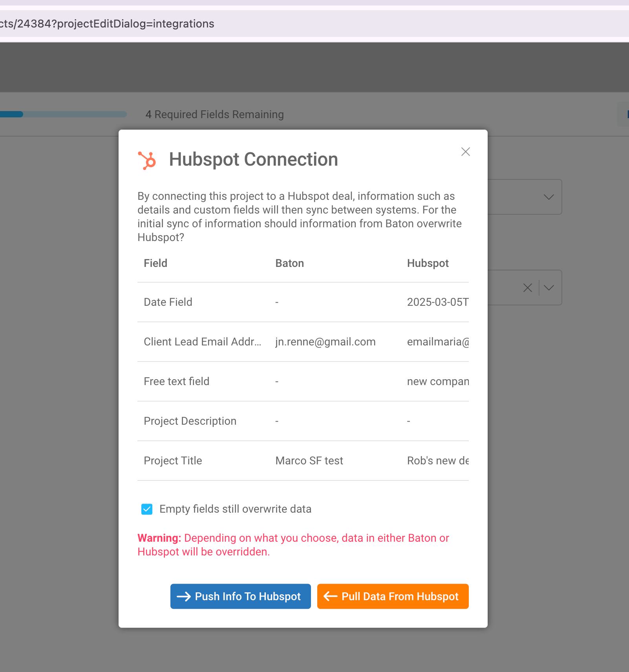
Task: Click the browser URL address bar
Action: [314, 24]
